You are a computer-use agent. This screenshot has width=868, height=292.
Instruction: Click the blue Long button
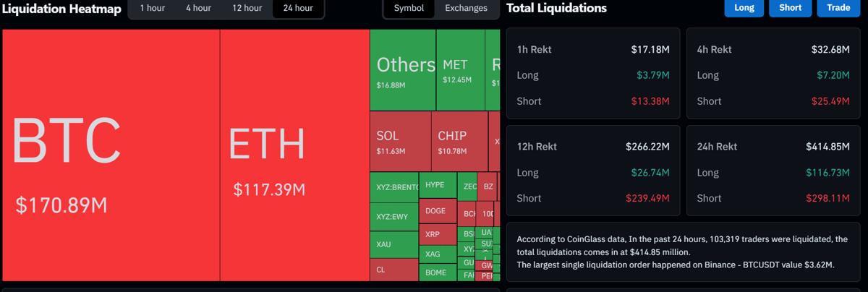pos(744,8)
